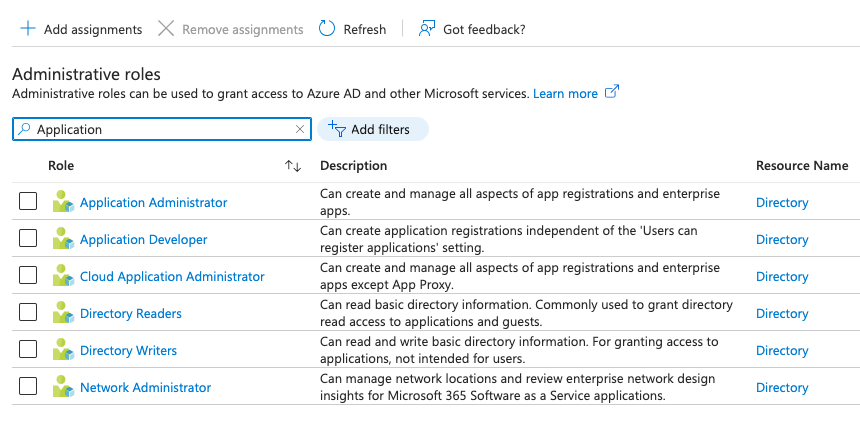
Task: Click inside the Application search field
Action: point(160,129)
